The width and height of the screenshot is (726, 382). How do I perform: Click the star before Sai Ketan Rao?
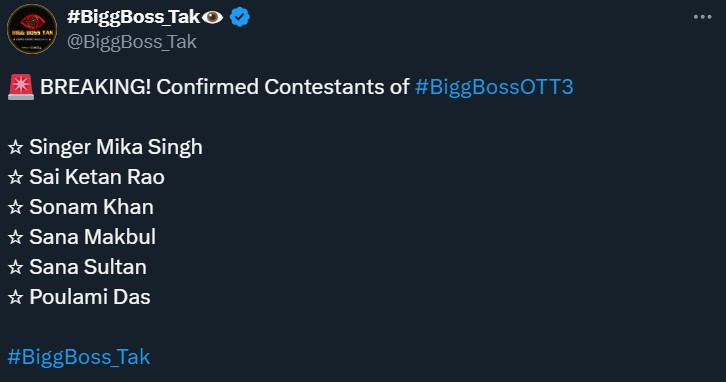pyautogui.click(x=15, y=177)
